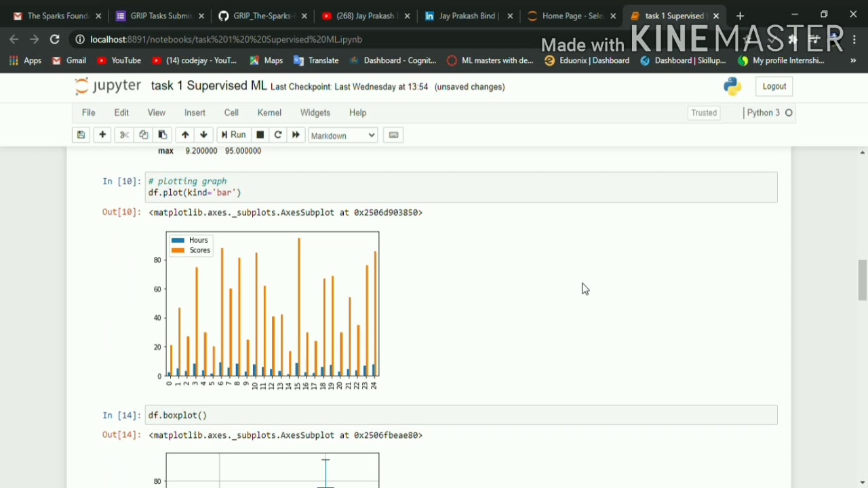Click the bar chart output image
868x488 pixels.
click(265, 312)
